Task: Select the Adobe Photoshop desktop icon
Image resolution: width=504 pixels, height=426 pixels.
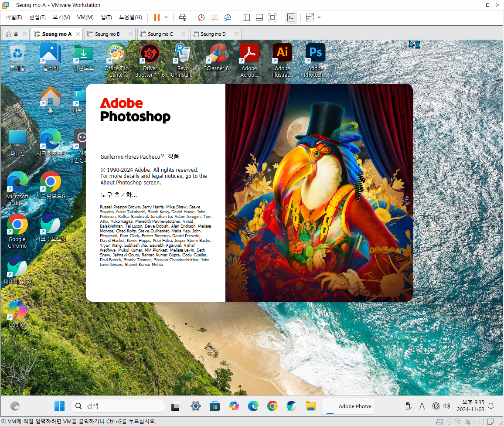Action: point(315,61)
